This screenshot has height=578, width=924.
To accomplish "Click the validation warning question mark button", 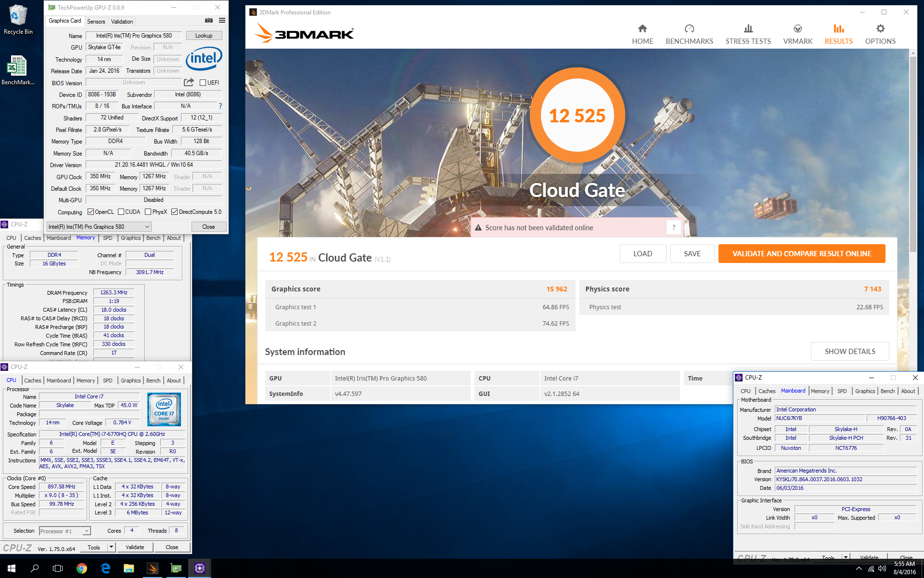I will [x=674, y=227].
